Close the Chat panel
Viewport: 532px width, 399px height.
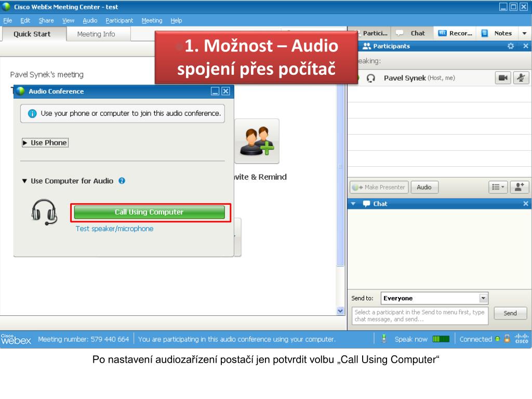point(526,204)
